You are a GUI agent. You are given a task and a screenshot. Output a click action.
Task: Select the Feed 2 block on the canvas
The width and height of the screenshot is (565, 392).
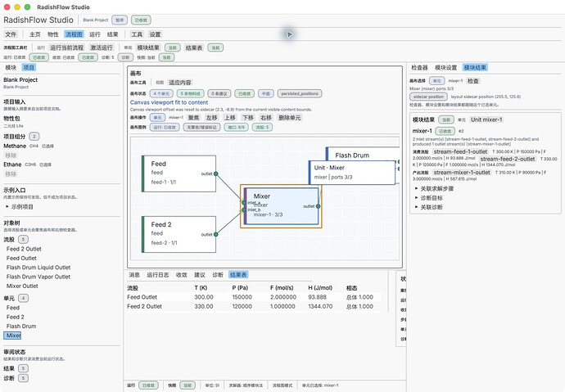click(179, 234)
